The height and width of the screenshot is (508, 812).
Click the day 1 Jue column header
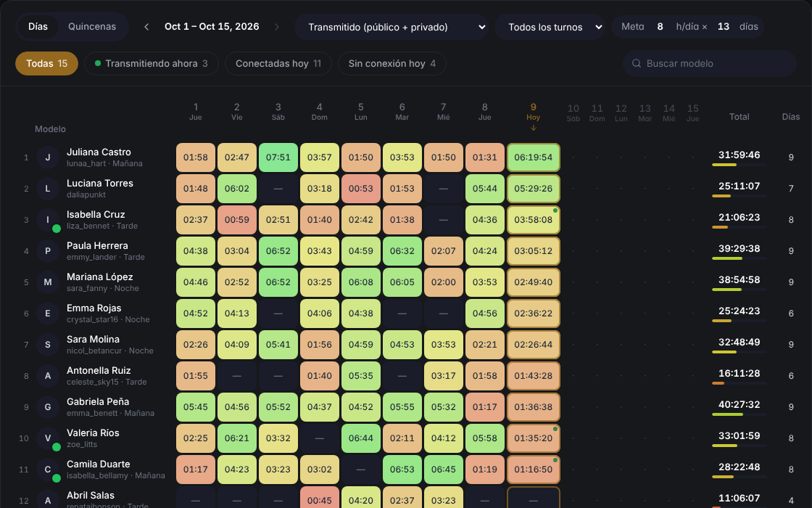coord(195,112)
